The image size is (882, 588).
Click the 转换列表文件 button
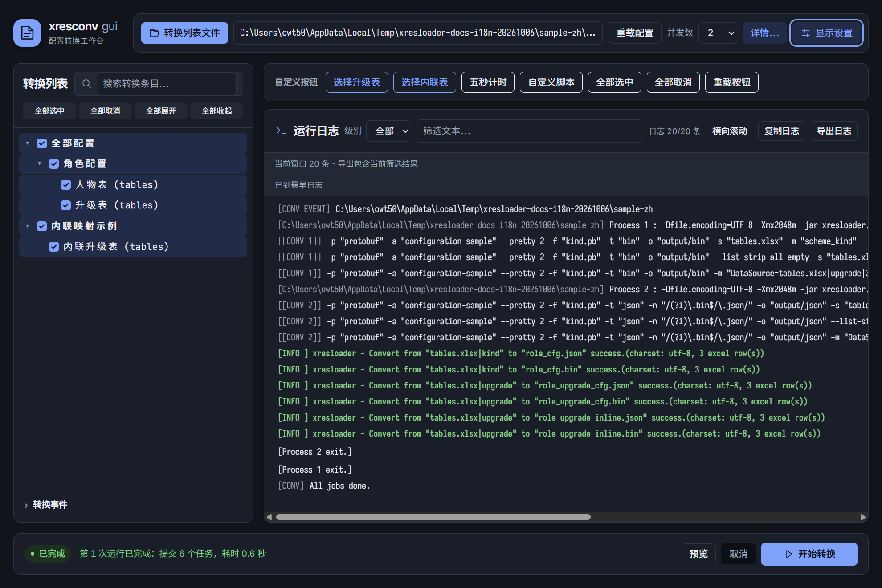tap(184, 33)
